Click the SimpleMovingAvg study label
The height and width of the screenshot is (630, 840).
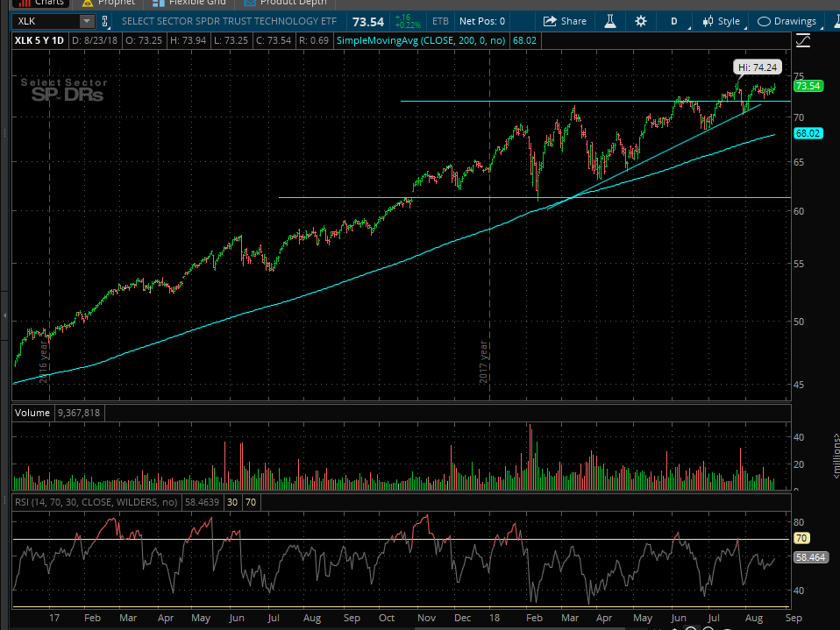[421, 40]
